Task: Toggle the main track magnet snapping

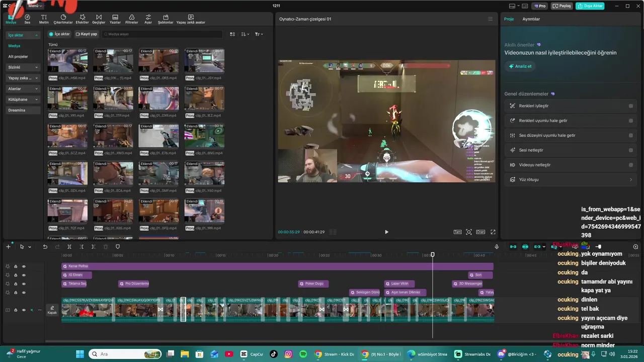Action: [513, 247]
